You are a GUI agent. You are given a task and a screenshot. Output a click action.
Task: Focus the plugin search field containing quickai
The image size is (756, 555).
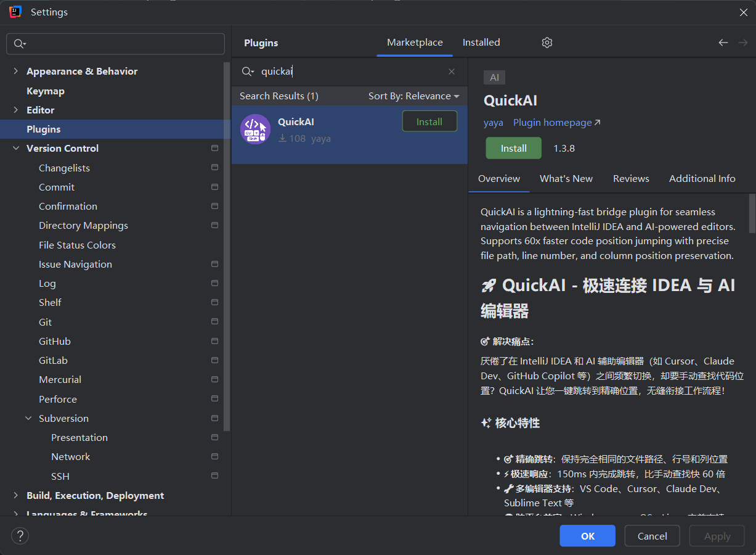click(349, 72)
